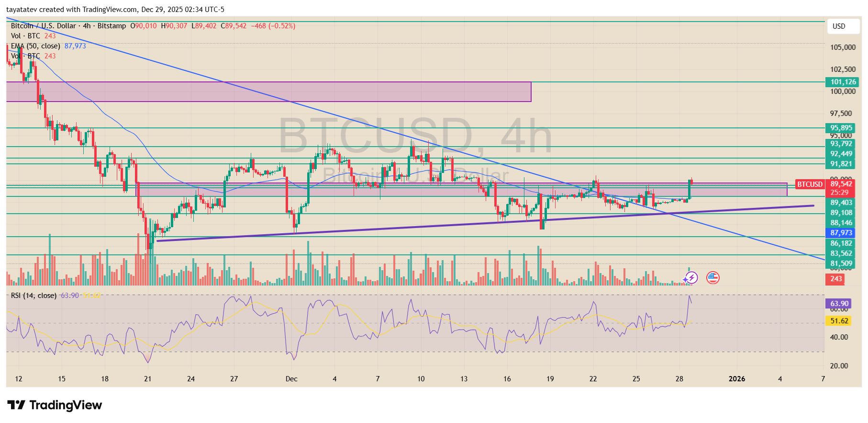Click the red BTCUSD symbol price tag
The image size is (868, 423).
click(810, 184)
